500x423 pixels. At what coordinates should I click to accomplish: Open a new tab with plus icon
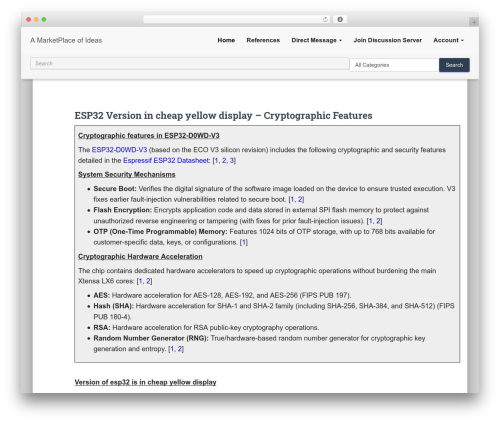[x=474, y=22]
